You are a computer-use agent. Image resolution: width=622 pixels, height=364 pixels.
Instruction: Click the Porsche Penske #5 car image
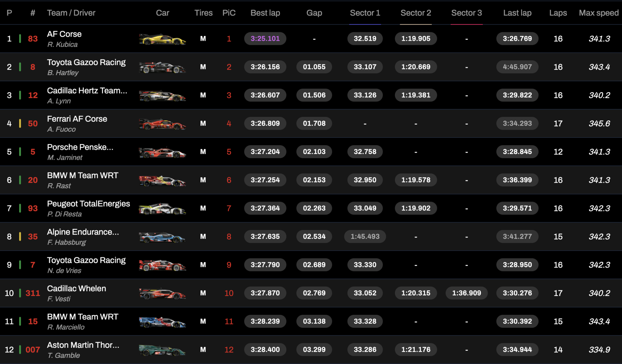162,152
